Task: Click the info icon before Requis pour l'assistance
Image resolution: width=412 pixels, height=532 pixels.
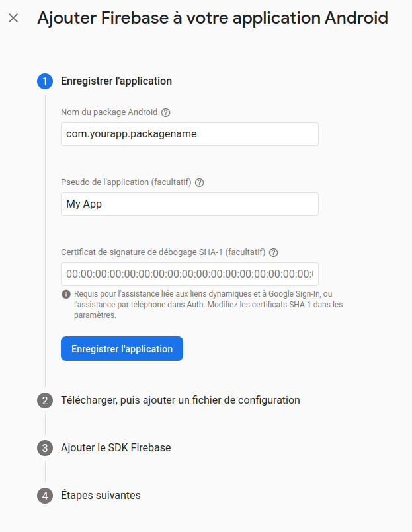Action: click(66, 294)
